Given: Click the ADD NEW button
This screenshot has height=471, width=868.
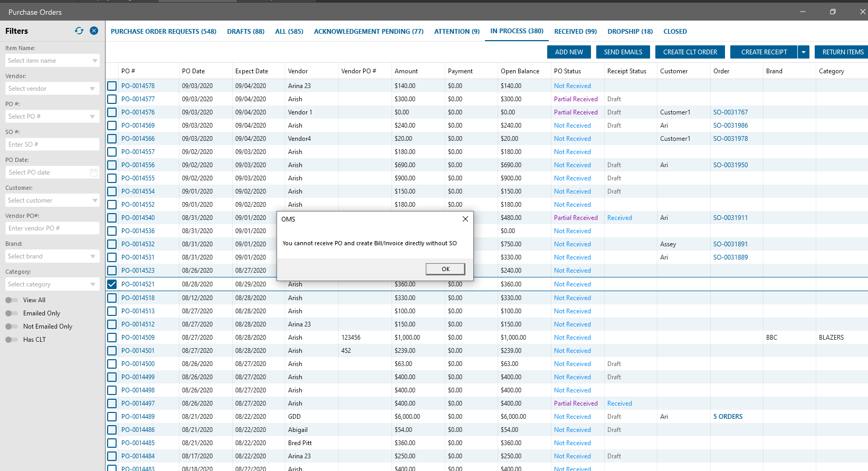Looking at the screenshot, I should pos(569,52).
